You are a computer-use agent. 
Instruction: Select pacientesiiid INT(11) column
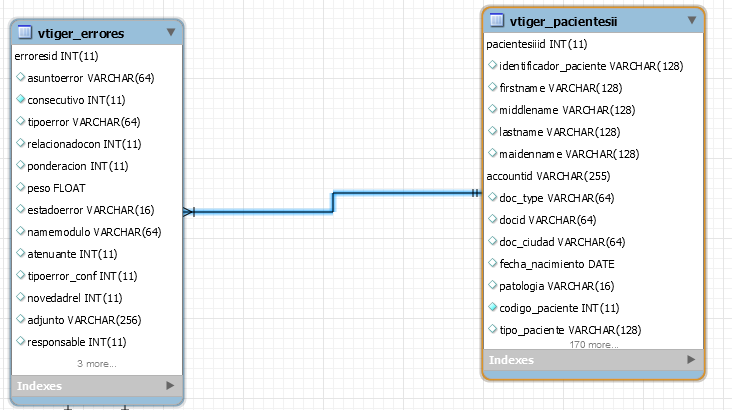537,44
